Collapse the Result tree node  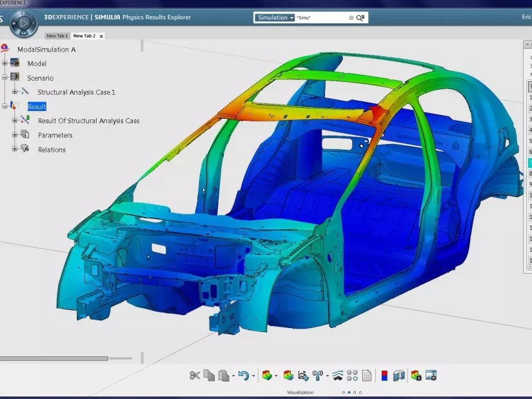5,106
